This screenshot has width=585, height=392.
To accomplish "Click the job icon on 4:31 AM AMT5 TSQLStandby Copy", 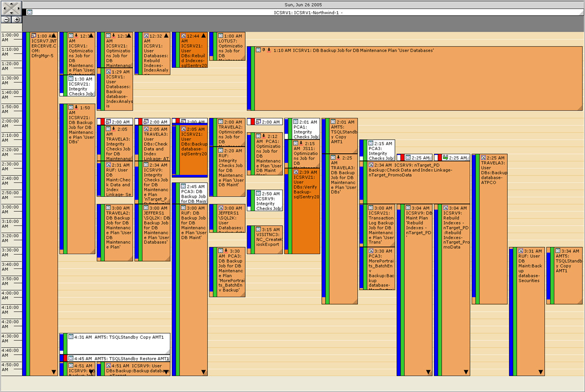I will [x=71, y=337].
